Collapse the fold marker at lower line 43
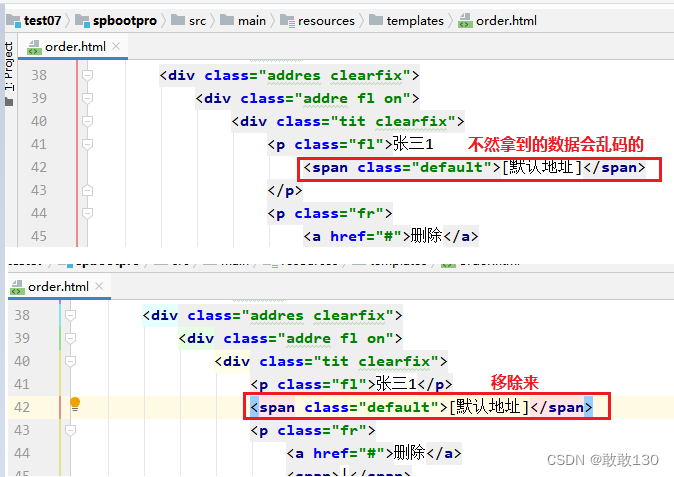674x477 pixels. tap(70, 430)
